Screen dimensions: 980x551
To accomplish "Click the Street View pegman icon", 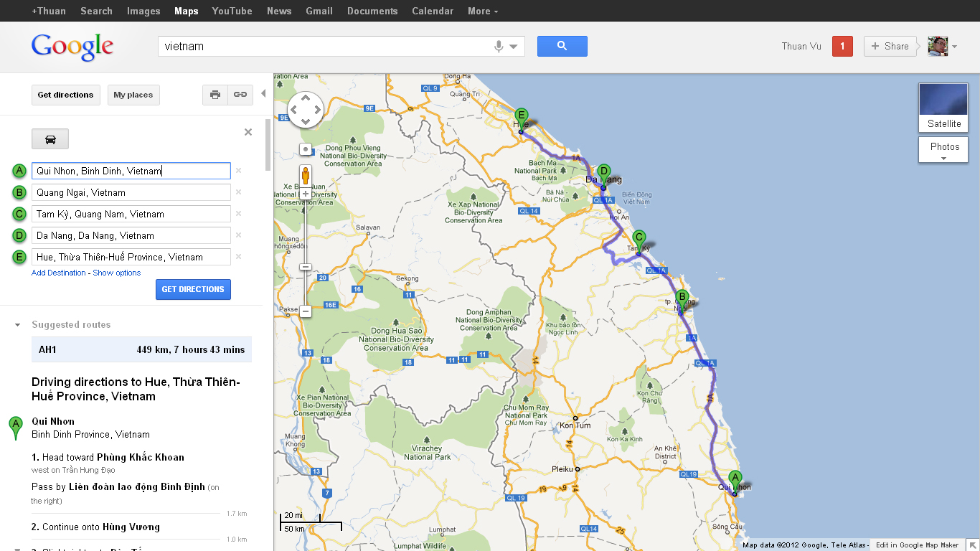I will click(x=306, y=176).
